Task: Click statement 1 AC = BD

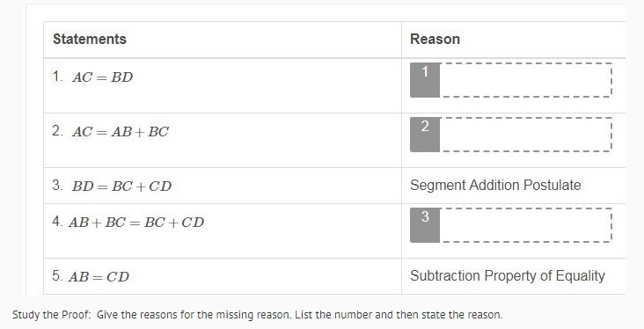Action: point(102,77)
